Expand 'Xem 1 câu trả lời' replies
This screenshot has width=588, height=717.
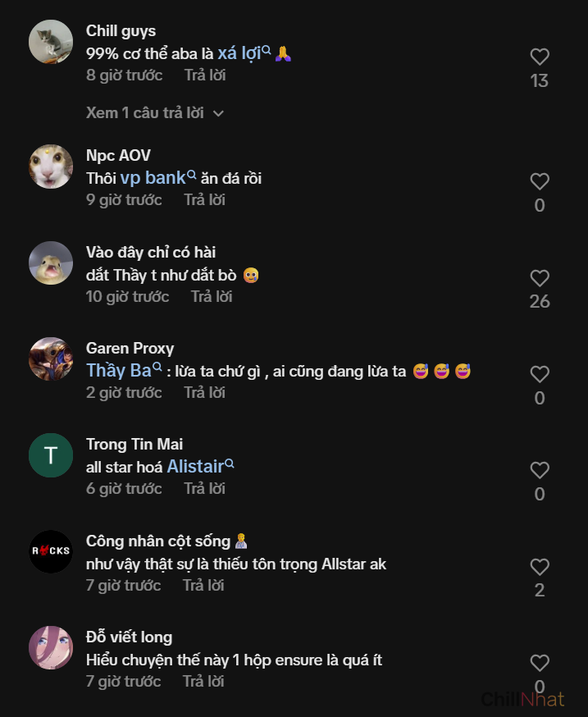click(154, 113)
